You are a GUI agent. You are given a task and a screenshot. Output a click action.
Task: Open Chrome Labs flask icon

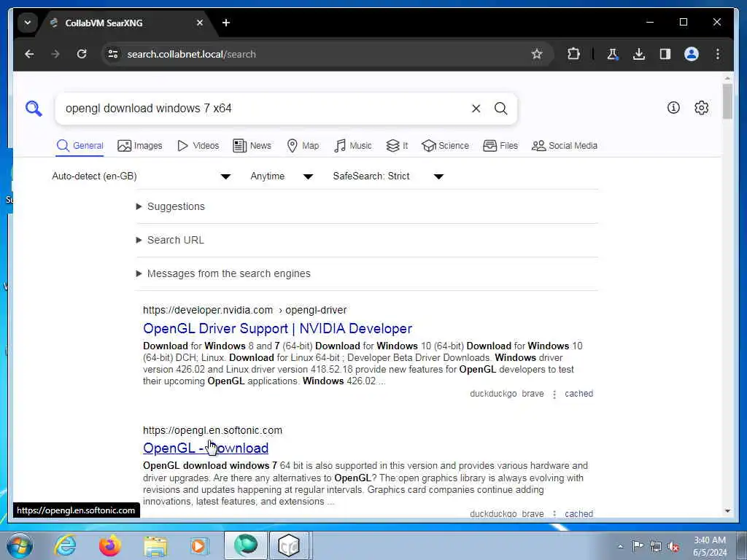pos(612,54)
